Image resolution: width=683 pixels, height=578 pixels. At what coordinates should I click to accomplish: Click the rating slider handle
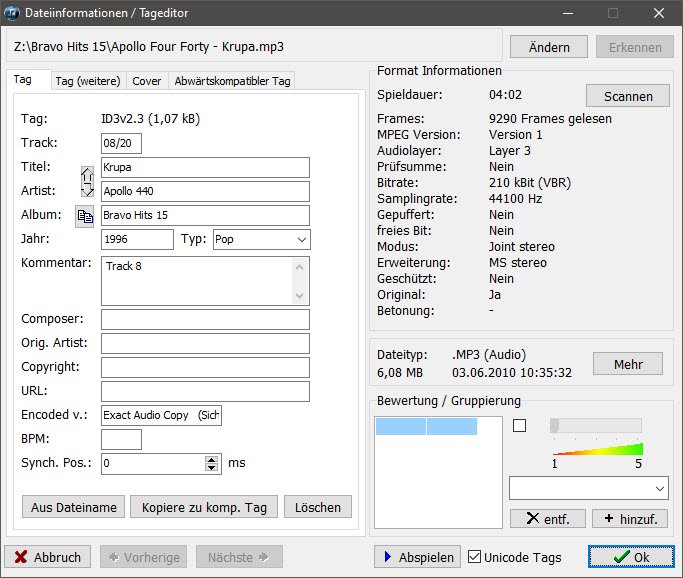(555, 426)
